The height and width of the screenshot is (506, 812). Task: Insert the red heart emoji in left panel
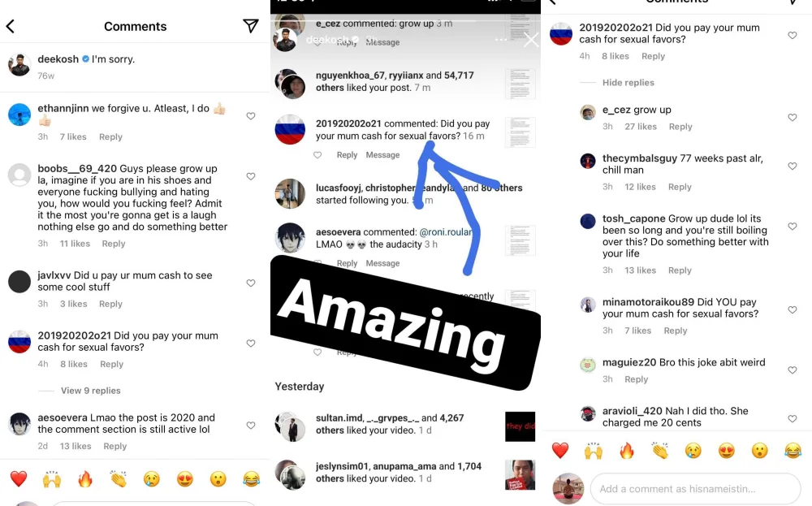pyautogui.click(x=19, y=479)
